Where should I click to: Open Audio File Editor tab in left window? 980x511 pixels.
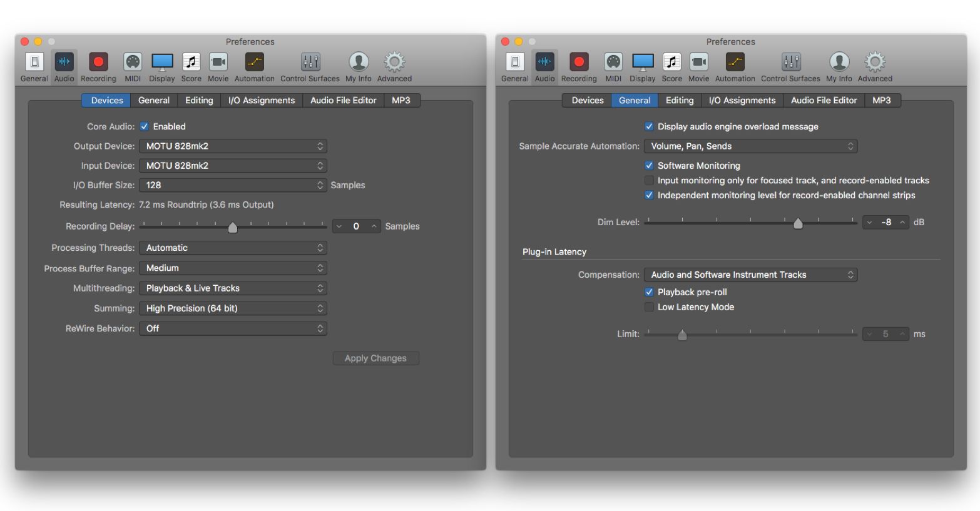pos(344,100)
